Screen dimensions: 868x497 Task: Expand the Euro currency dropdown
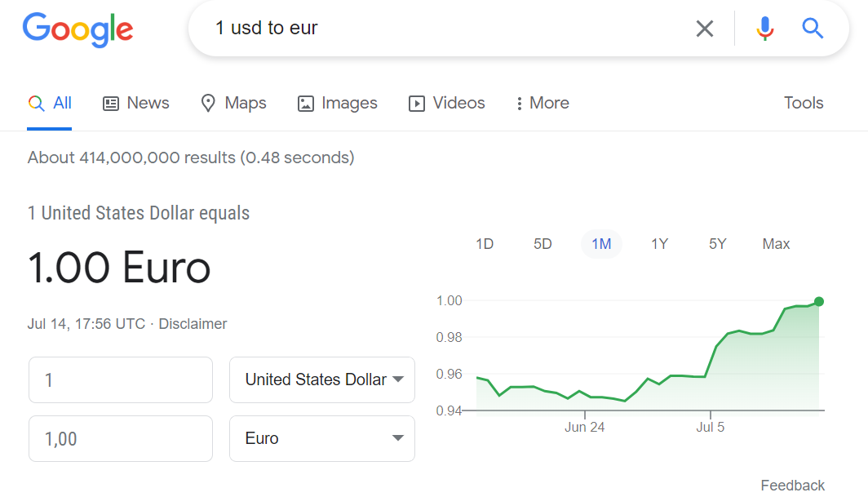(322, 438)
